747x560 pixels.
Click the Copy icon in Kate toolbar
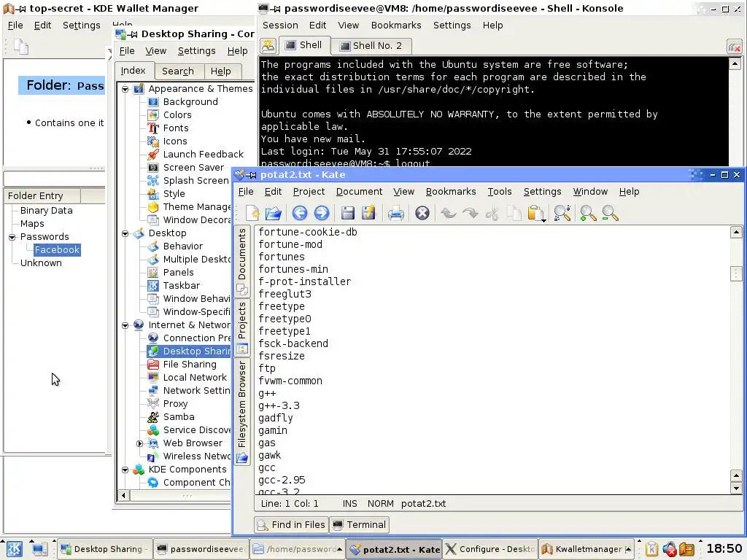coord(514,214)
